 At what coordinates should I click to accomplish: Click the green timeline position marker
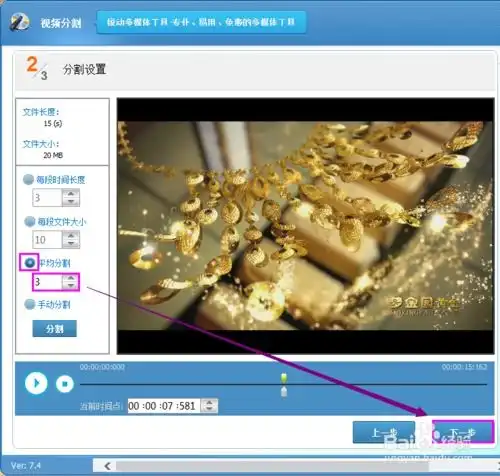point(284,378)
